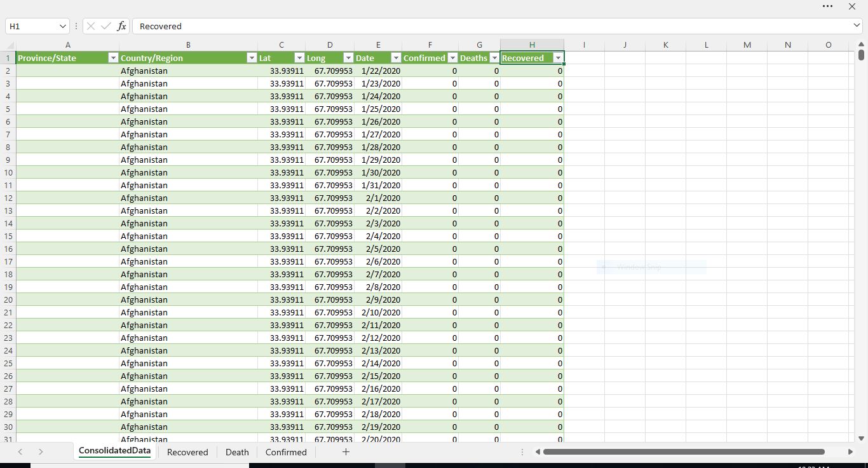Viewport: 868px width, 468px height.
Task: Switch to the Recovered sheet tab
Action: [187, 452]
